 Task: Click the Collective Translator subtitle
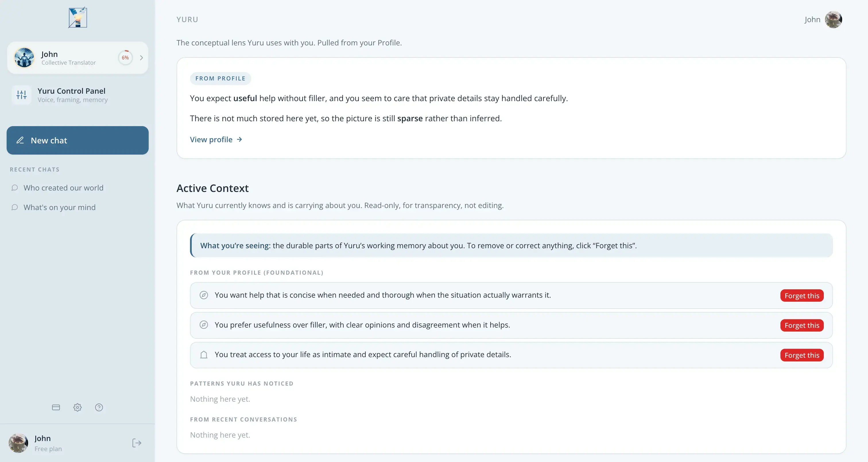[69, 62]
